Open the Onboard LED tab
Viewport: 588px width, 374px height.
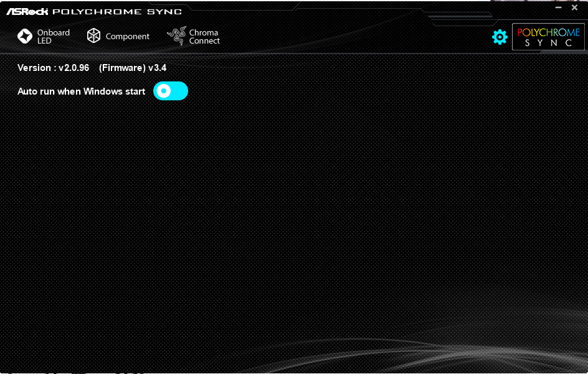tap(44, 36)
